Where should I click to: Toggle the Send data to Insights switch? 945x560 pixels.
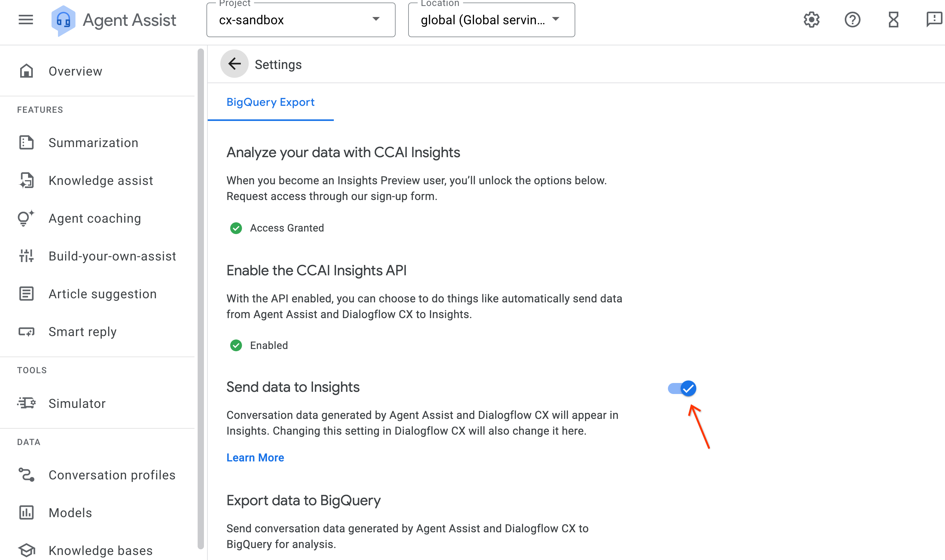click(682, 388)
